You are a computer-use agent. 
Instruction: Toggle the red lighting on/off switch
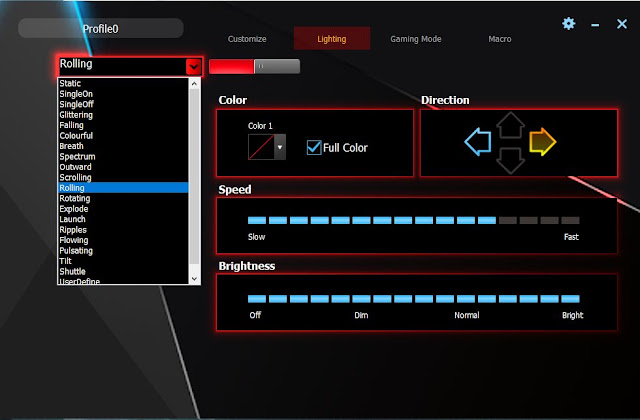click(x=254, y=67)
